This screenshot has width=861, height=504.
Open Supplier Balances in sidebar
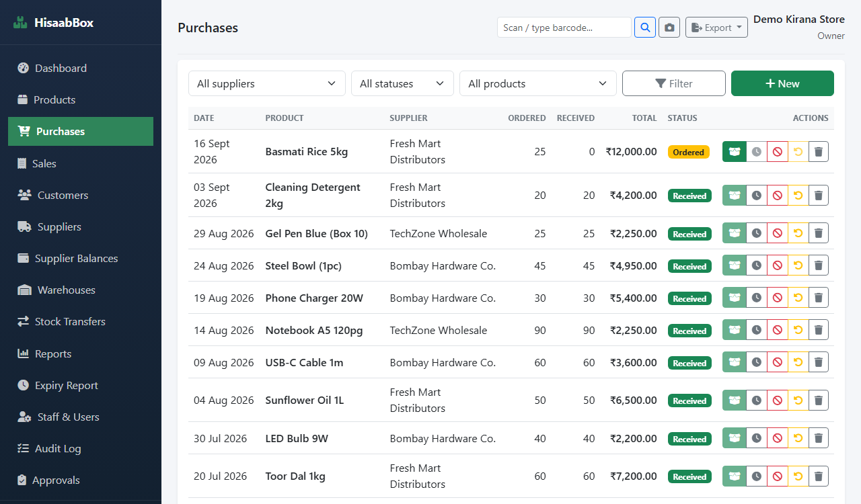(x=81, y=258)
